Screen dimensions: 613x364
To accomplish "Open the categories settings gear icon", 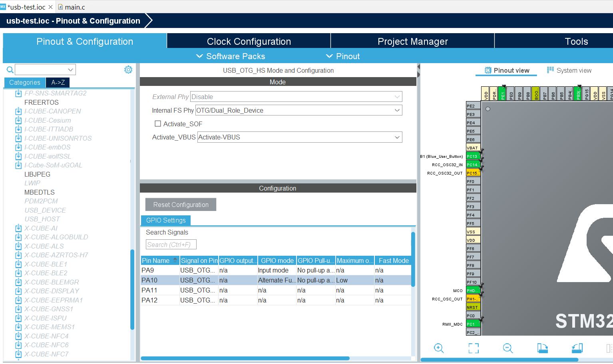I will point(128,70).
